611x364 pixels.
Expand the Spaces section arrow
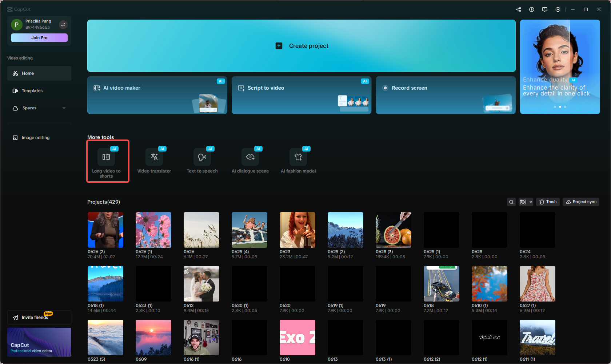64,108
